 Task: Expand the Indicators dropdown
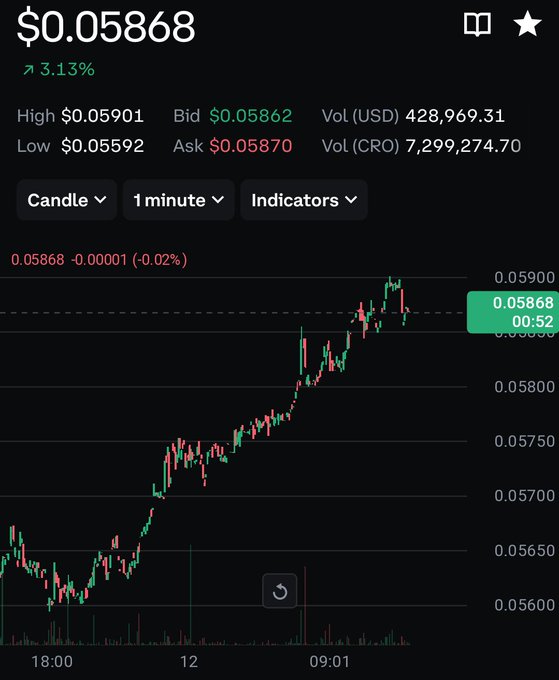click(x=304, y=200)
